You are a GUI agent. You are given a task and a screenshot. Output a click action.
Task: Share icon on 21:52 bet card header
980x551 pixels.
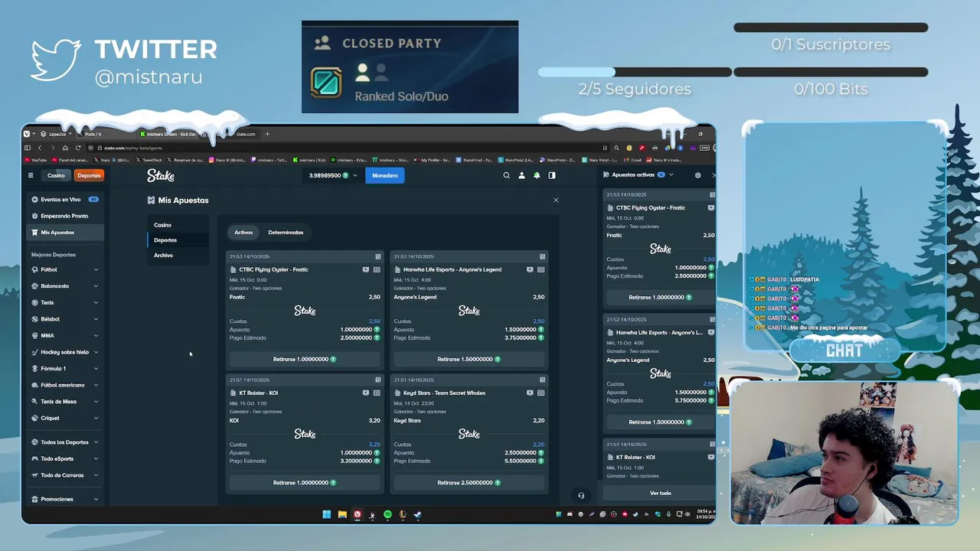coord(543,256)
